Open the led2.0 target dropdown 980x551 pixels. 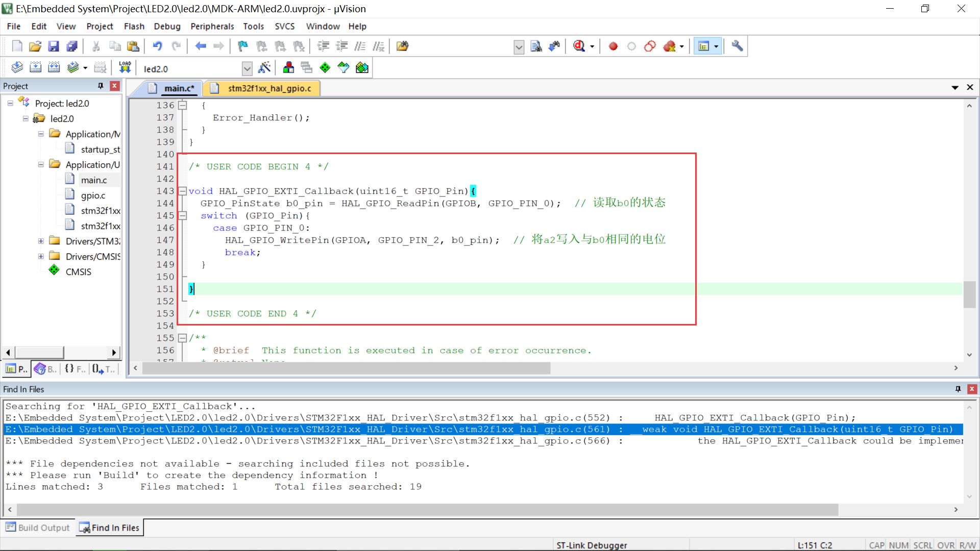(x=247, y=68)
